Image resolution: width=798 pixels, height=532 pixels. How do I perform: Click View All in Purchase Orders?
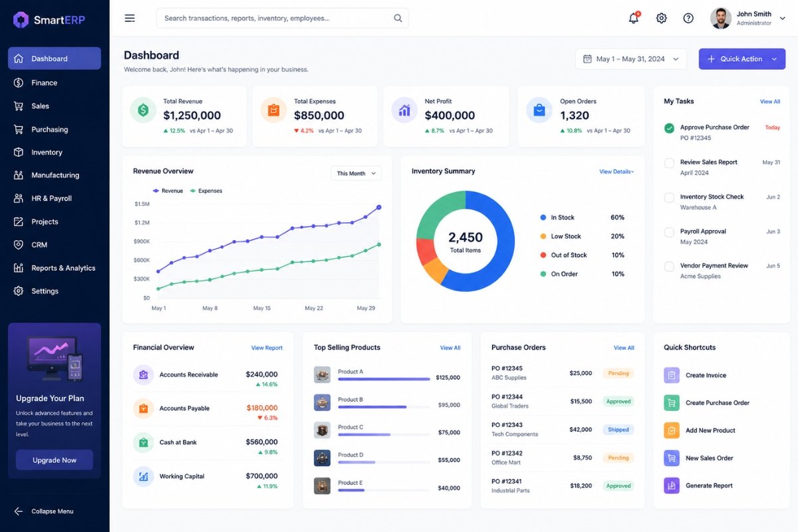coord(624,348)
